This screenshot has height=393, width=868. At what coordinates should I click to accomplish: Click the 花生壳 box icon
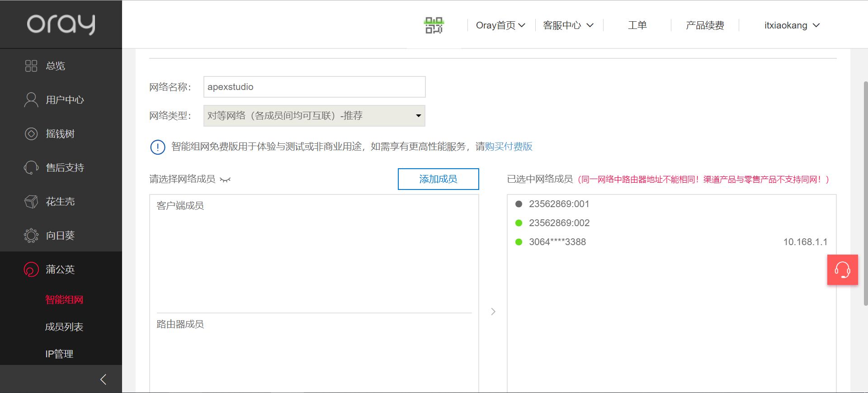(31, 202)
